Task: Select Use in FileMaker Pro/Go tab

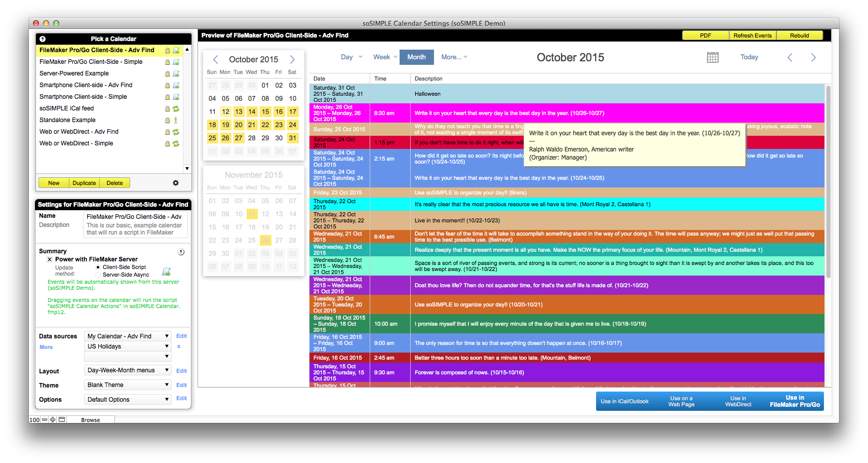Action: pos(795,401)
